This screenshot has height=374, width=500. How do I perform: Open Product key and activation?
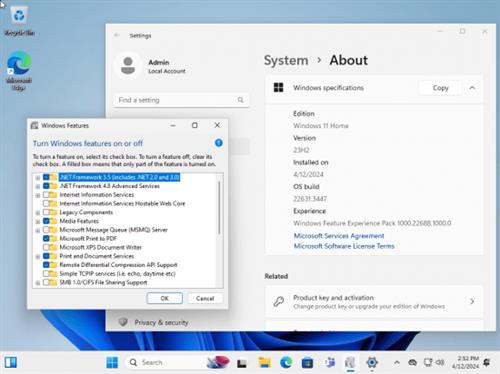[374, 301]
